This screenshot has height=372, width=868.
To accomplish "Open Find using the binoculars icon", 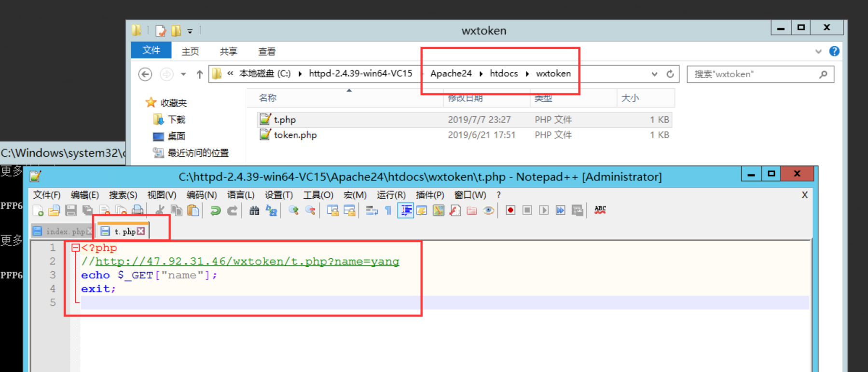I will 254,210.
